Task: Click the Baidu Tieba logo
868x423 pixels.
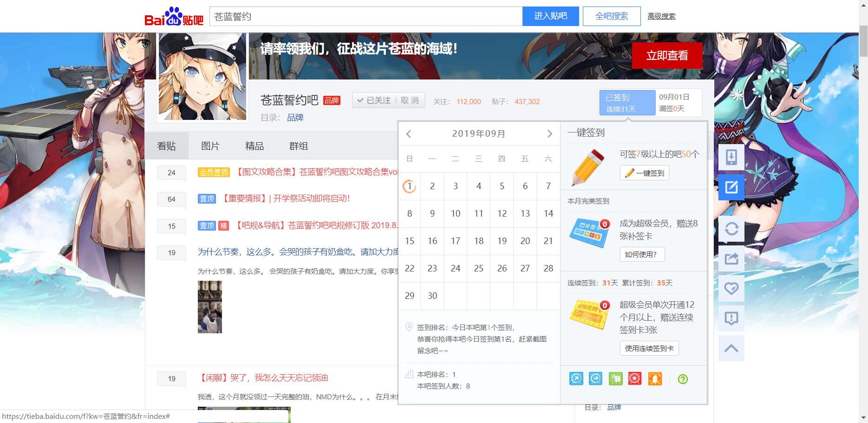Action: tap(174, 16)
